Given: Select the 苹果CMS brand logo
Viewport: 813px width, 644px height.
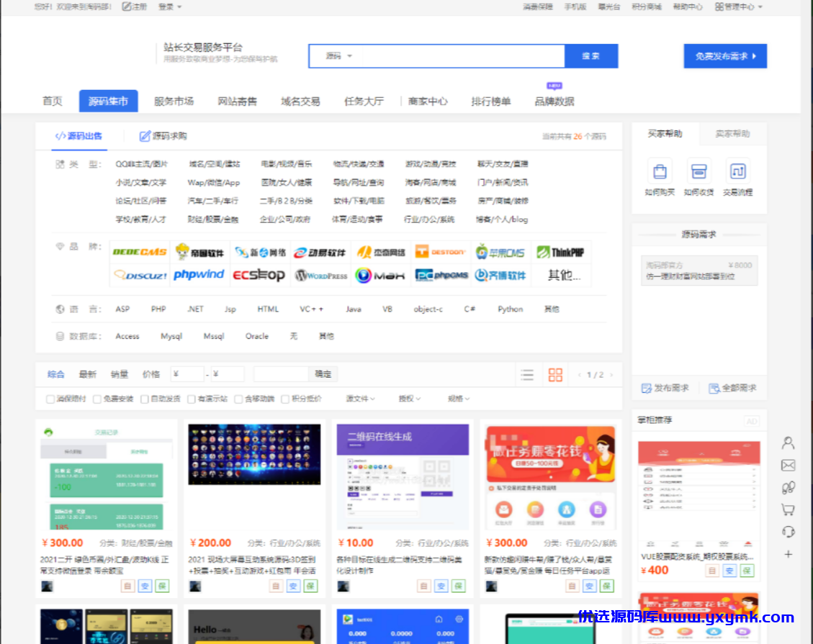Looking at the screenshot, I should [500, 253].
